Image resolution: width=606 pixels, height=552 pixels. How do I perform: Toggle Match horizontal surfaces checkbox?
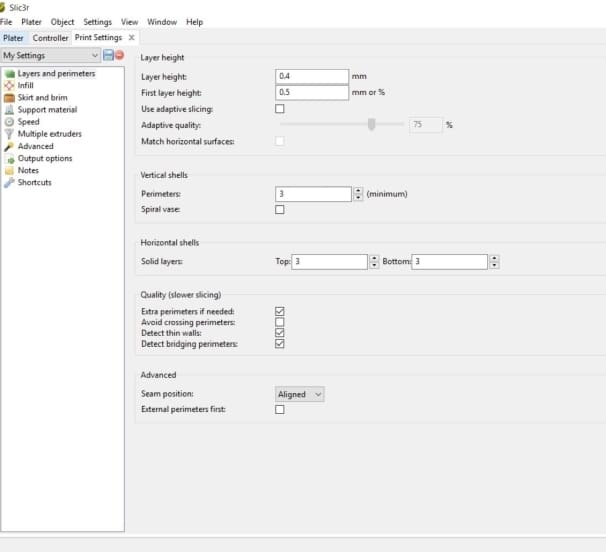279,141
